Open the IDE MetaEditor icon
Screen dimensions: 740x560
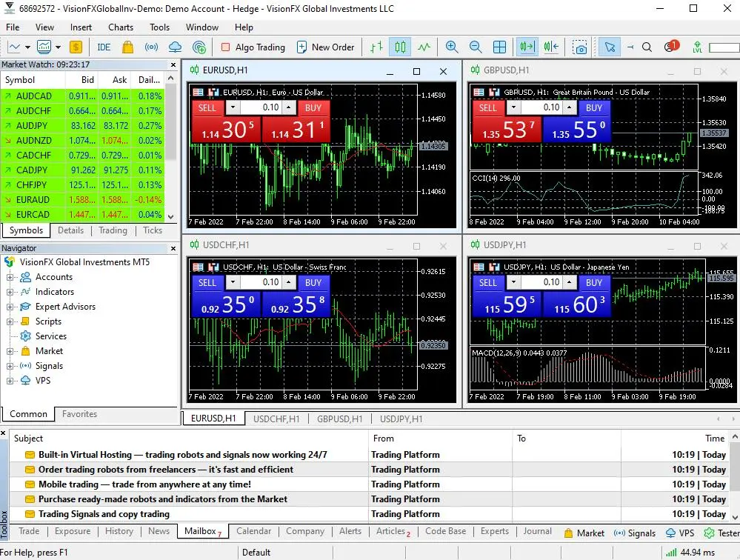coord(104,47)
